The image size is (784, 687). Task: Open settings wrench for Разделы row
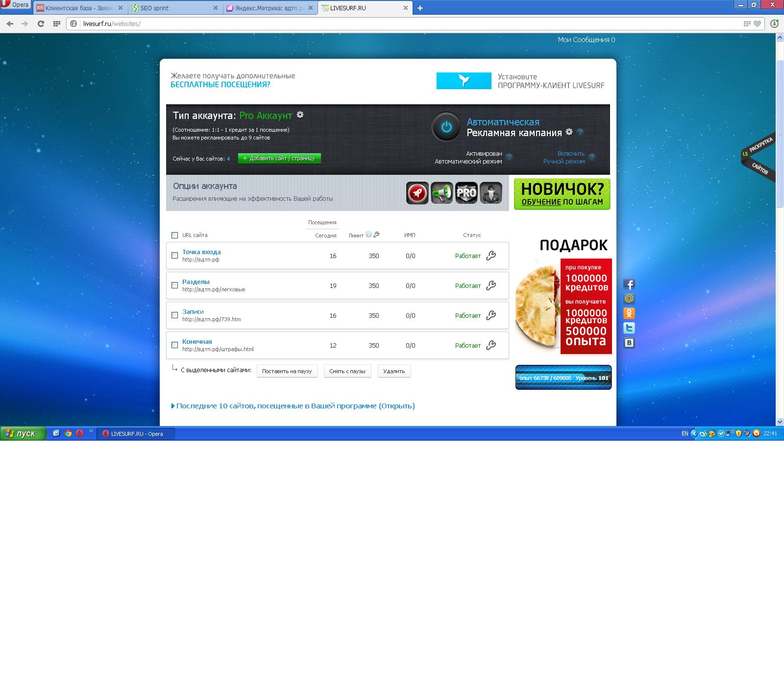pos(491,285)
